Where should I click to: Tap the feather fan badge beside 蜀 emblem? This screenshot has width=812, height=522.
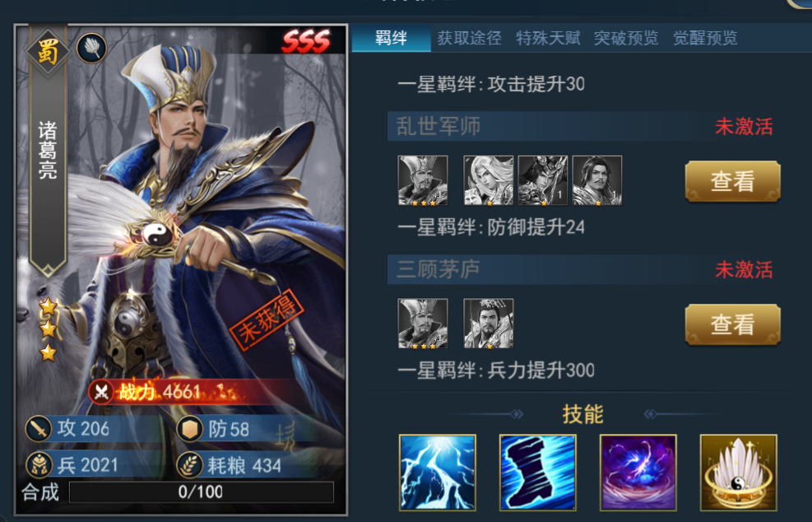tap(91, 49)
